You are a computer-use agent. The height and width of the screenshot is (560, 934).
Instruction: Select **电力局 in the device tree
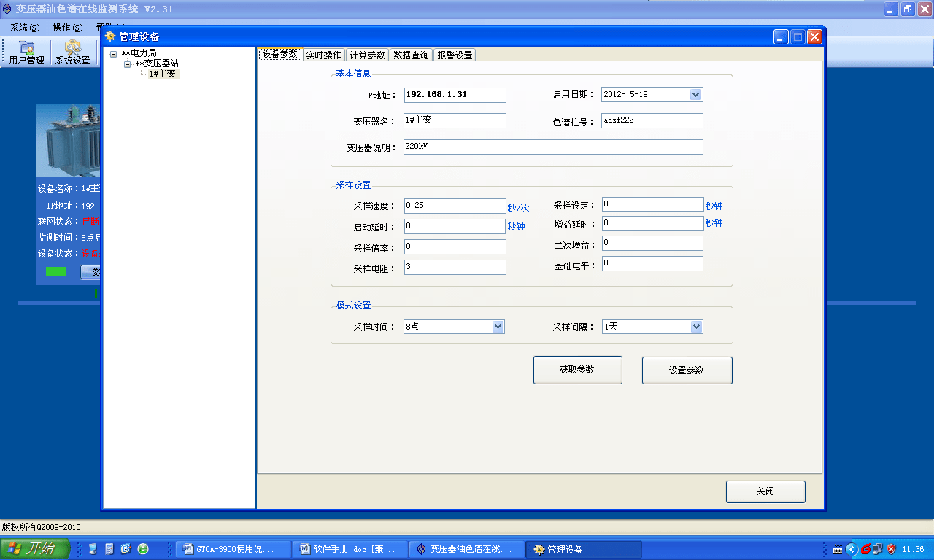click(x=139, y=54)
